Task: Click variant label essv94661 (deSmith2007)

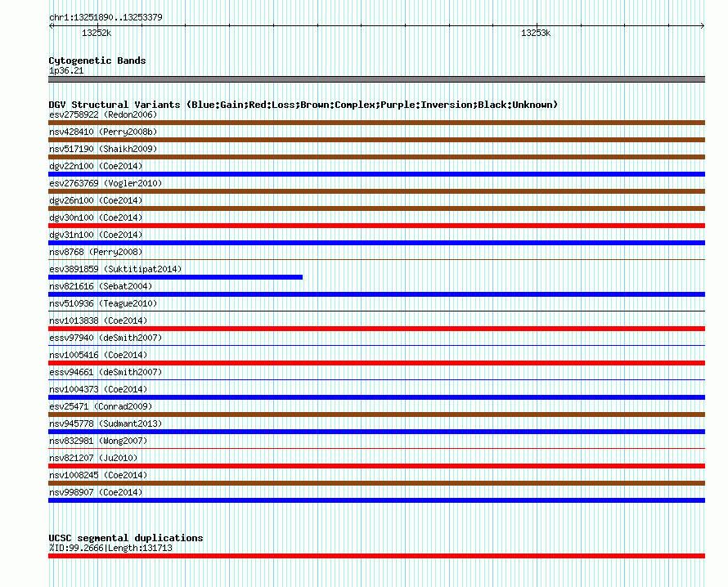Action: point(106,372)
